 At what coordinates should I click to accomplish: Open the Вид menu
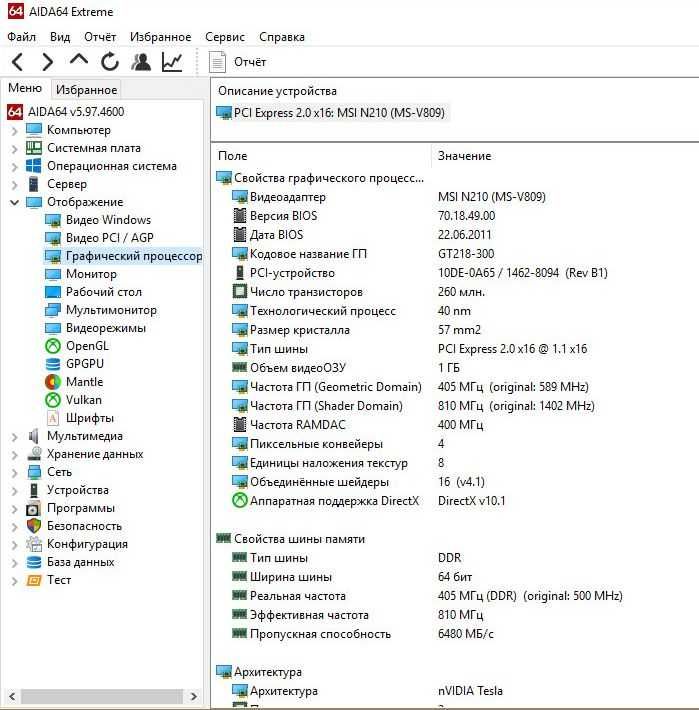[60, 37]
